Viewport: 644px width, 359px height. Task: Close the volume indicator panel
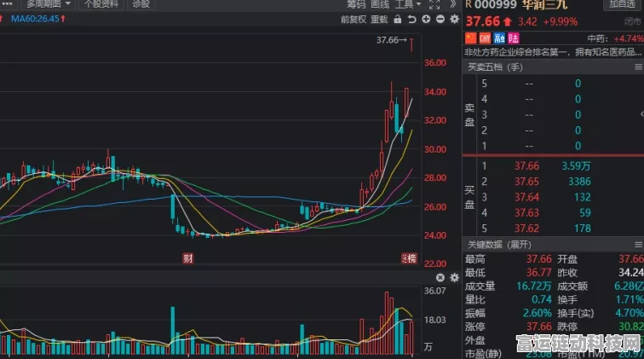pyautogui.click(x=440, y=278)
